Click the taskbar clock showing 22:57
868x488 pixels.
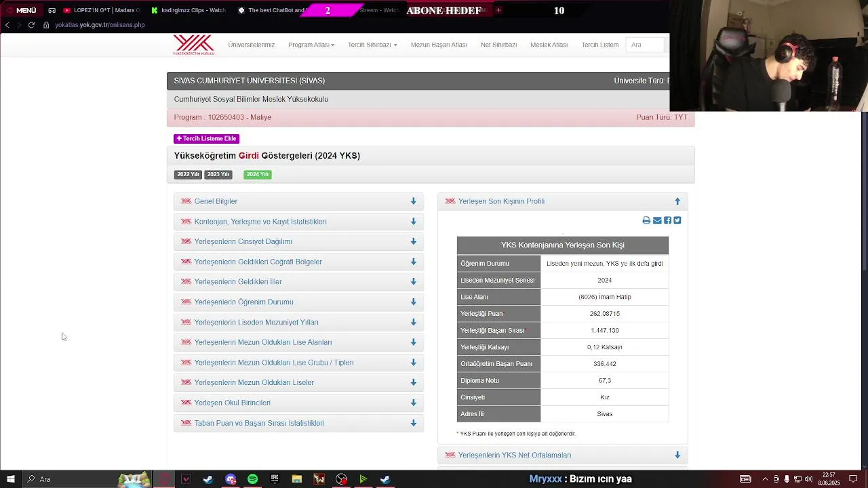tap(829, 479)
